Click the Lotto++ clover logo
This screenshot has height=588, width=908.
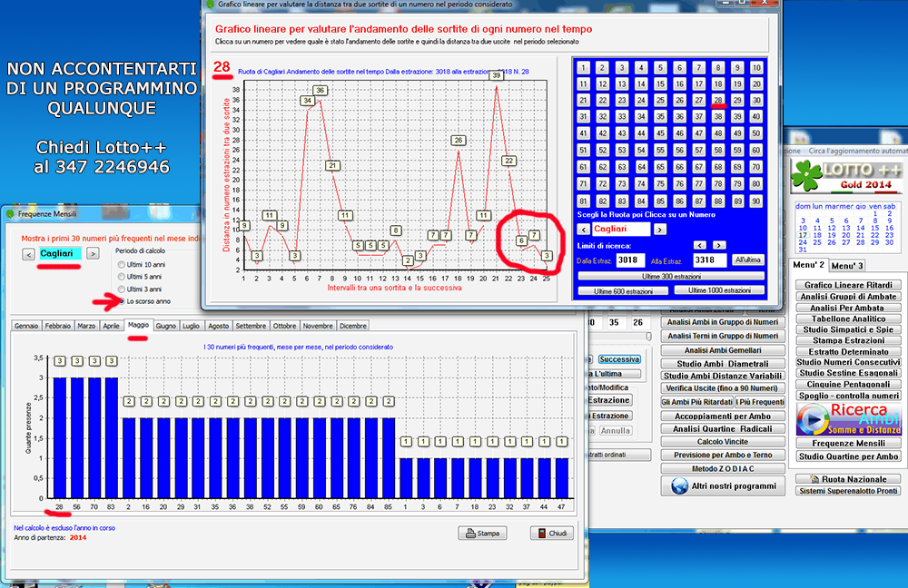pyautogui.click(x=806, y=175)
